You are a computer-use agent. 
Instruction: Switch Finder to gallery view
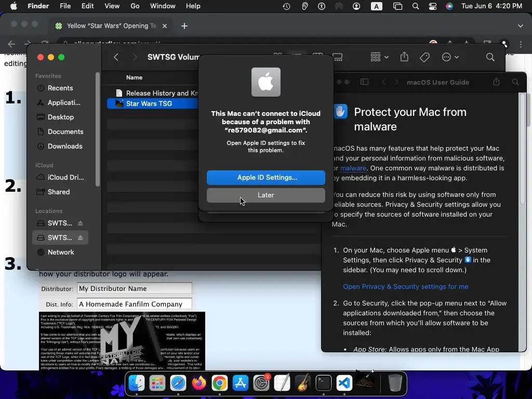(337, 57)
